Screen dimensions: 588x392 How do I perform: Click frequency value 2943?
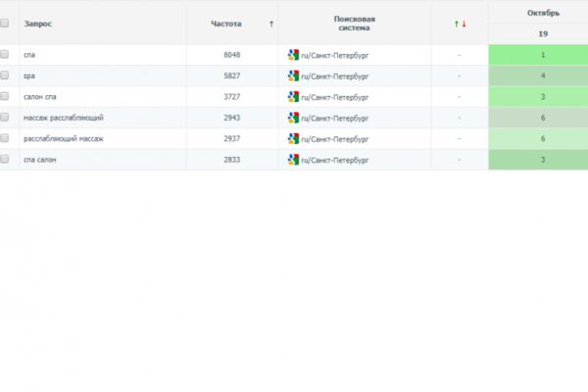click(231, 118)
